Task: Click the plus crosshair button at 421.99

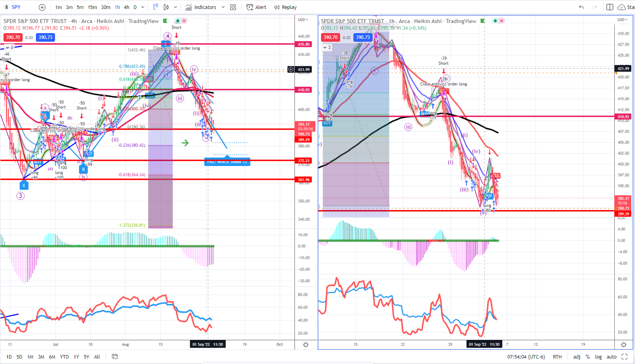Action: (291, 69)
